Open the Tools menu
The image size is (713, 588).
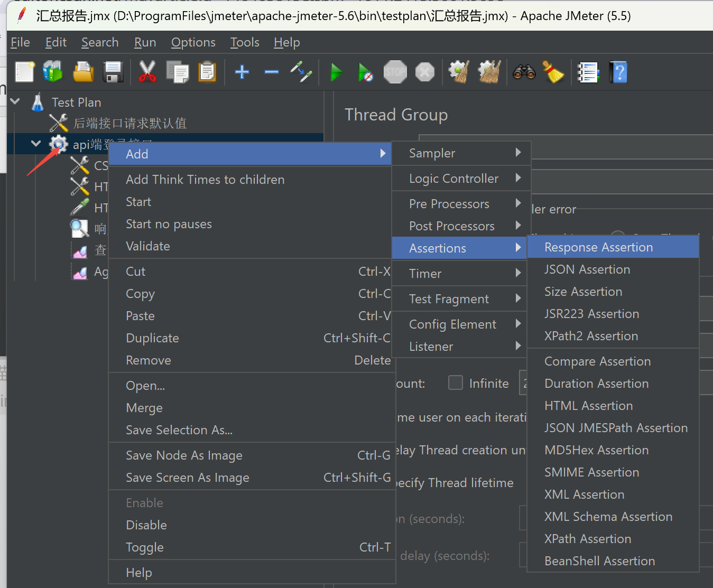(245, 42)
